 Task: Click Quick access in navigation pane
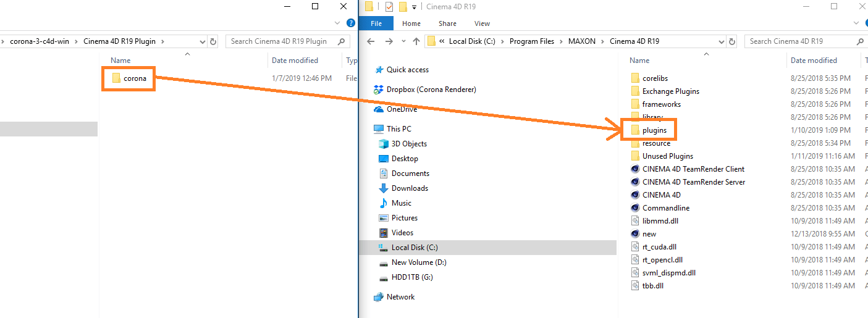[408, 70]
